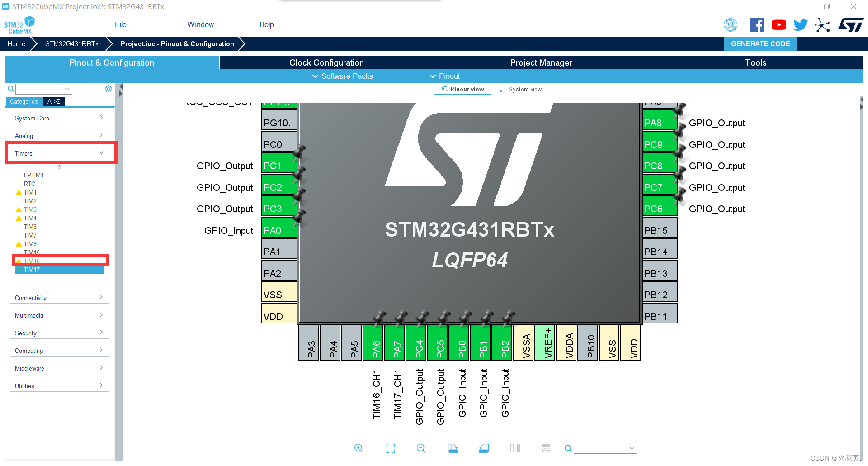This screenshot has width=868, height=466.
Task: Select TIM2 in the Timers list
Action: click(30, 201)
